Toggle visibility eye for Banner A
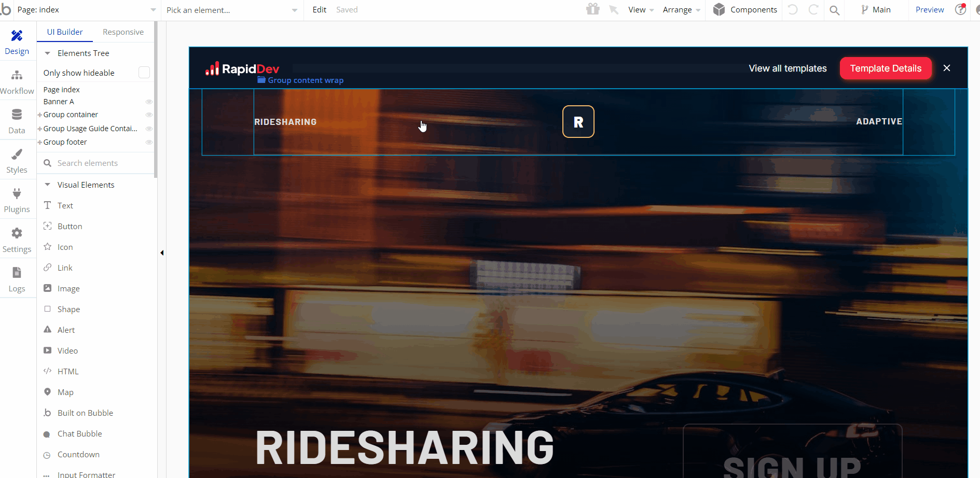Image resolution: width=980 pixels, height=478 pixels. point(149,102)
